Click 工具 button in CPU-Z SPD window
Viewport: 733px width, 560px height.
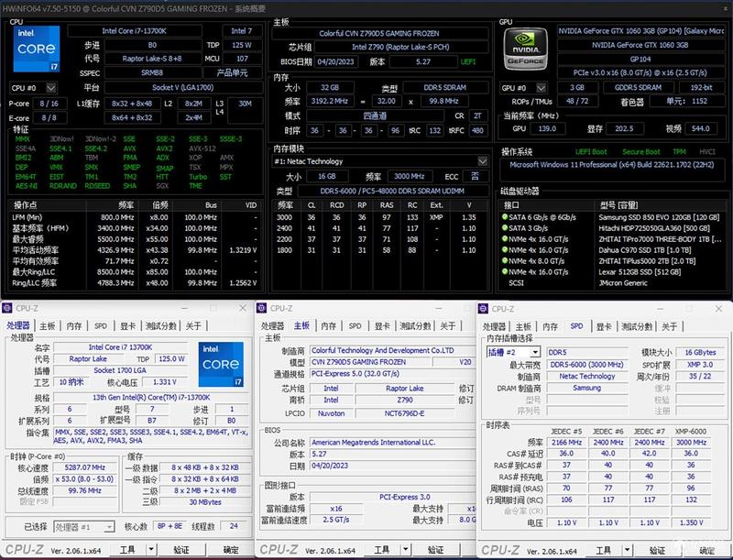click(x=604, y=550)
